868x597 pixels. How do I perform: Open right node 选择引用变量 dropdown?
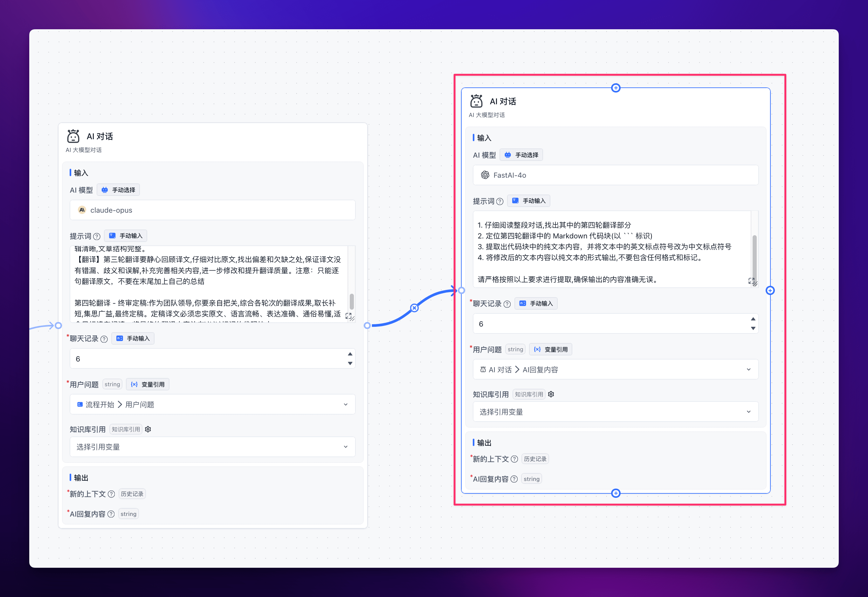coord(616,412)
